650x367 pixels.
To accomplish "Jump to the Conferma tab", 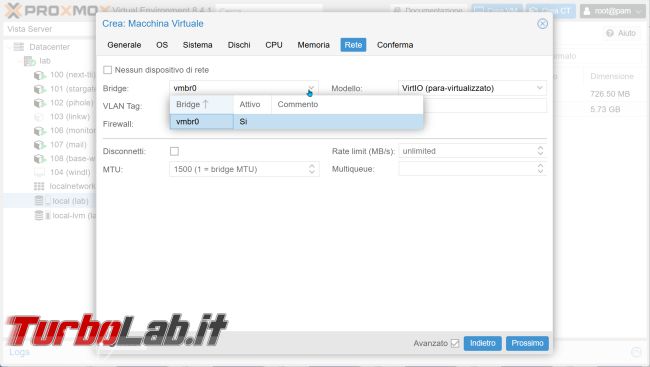I will click(x=395, y=45).
